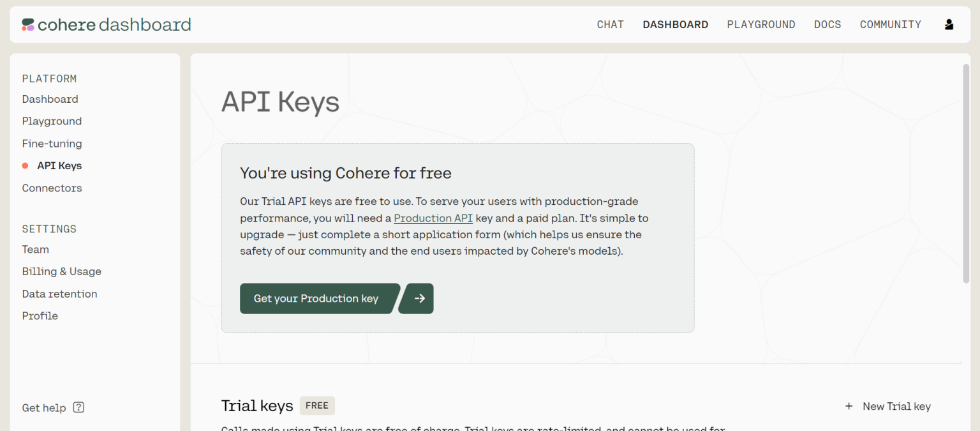Click the Get help link

[x=44, y=408]
